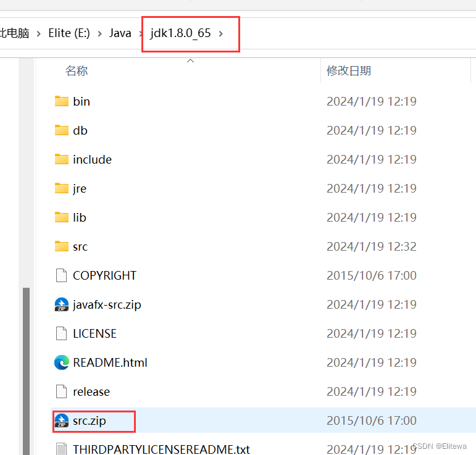Select the include folder icon
Viewport: 476px width, 455px height.
pyautogui.click(x=62, y=159)
